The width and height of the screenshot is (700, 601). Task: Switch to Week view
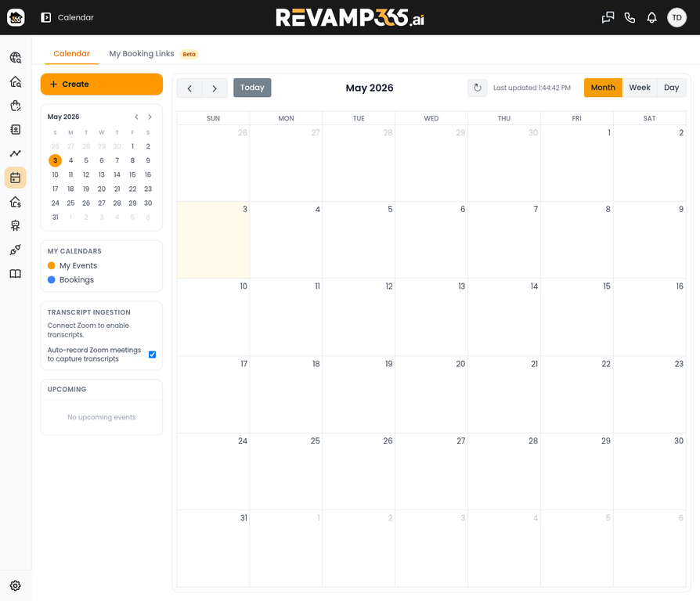pos(639,88)
